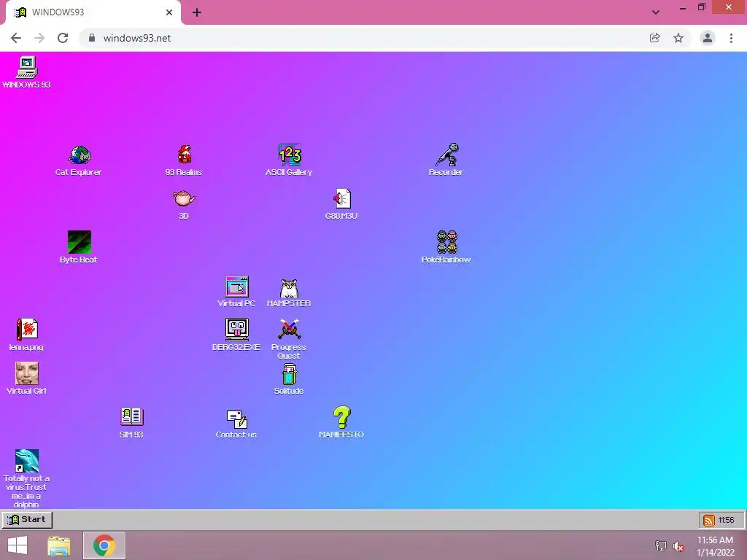This screenshot has height=560, width=747.
Task: Click the Chrome taskbar icon
Action: [x=104, y=545]
